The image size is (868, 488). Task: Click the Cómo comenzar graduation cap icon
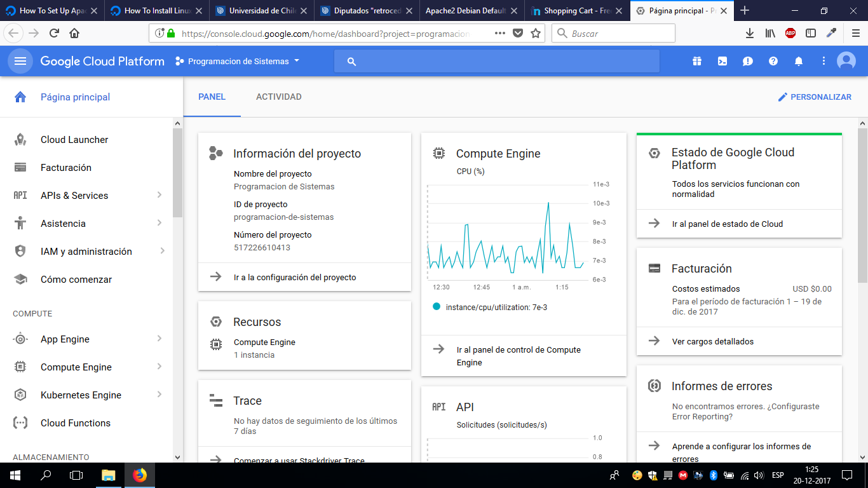[x=20, y=280]
